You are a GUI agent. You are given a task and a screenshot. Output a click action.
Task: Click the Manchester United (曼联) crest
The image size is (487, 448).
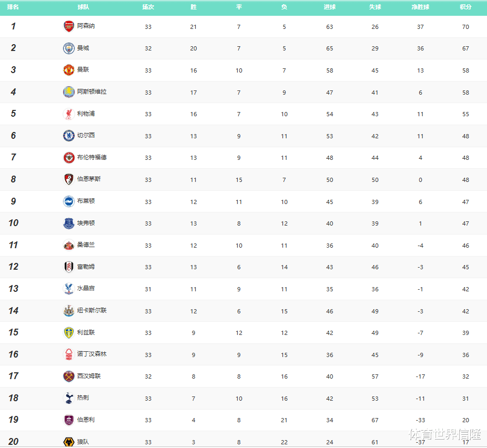pyautogui.click(x=69, y=70)
